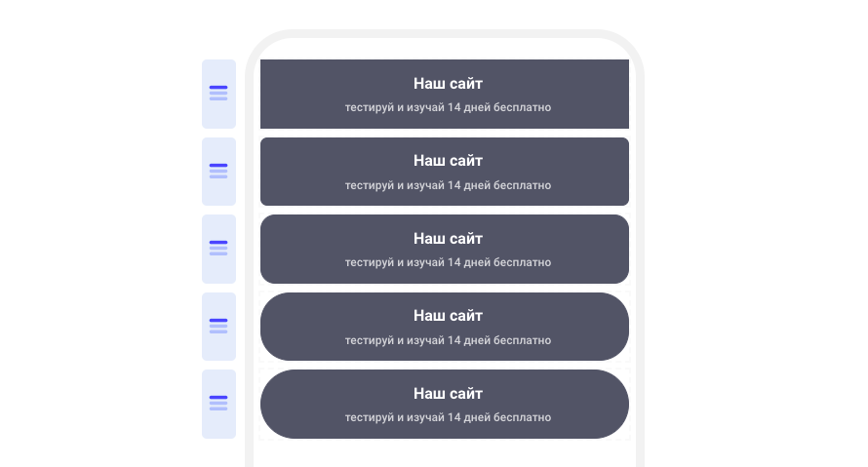
Task: Click the square-cornered "Наш сайт" button at the top
Action: (445, 94)
